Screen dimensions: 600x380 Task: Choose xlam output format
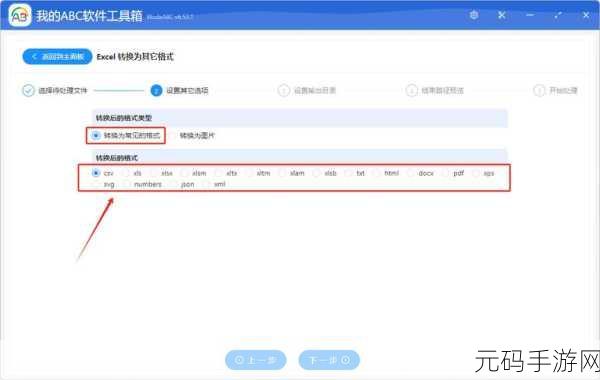292,173
